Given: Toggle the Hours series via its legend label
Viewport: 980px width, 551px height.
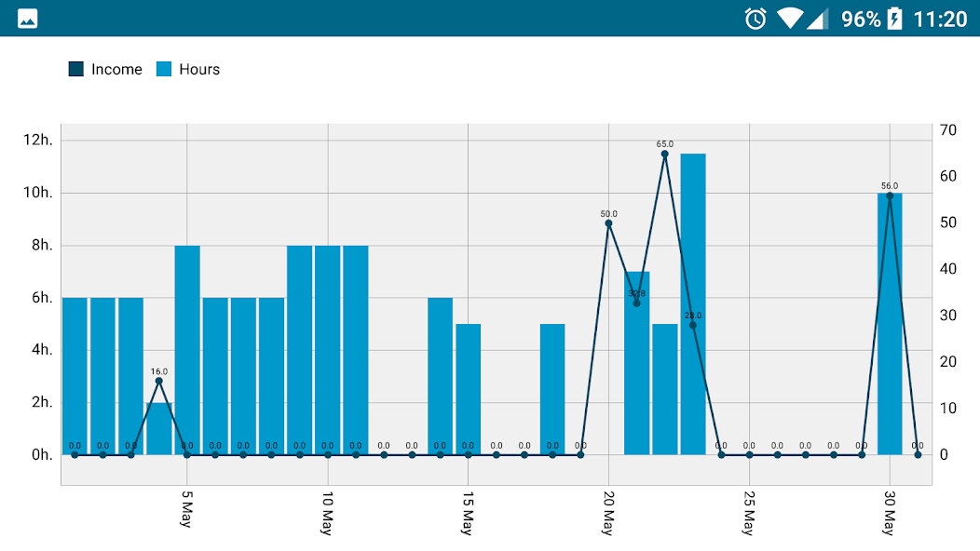Looking at the screenshot, I should [x=199, y=69].
